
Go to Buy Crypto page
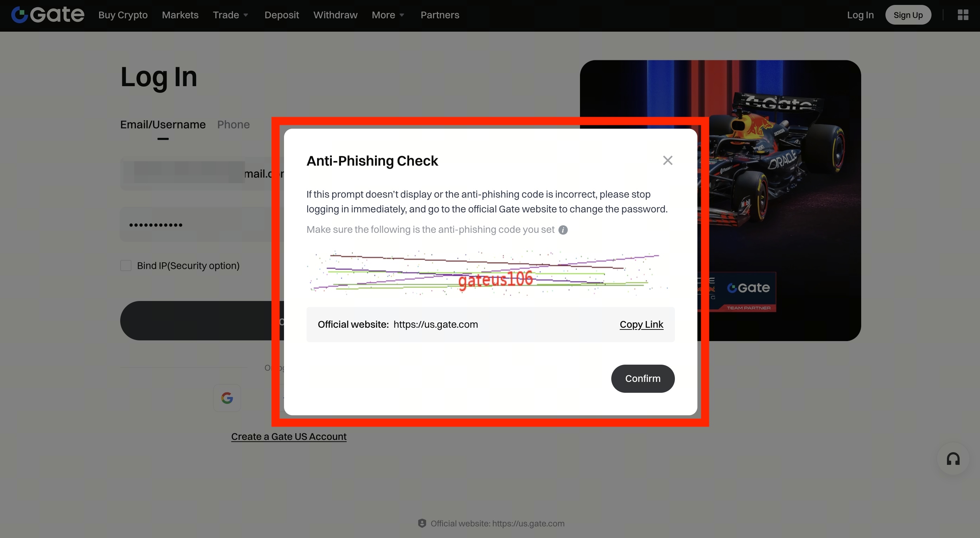tap(123, 15)
